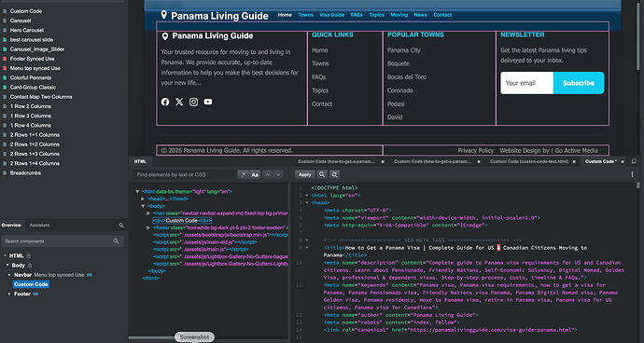
Task: Expand the Footer item in Overview tree
Action: [x=9, y=295]
